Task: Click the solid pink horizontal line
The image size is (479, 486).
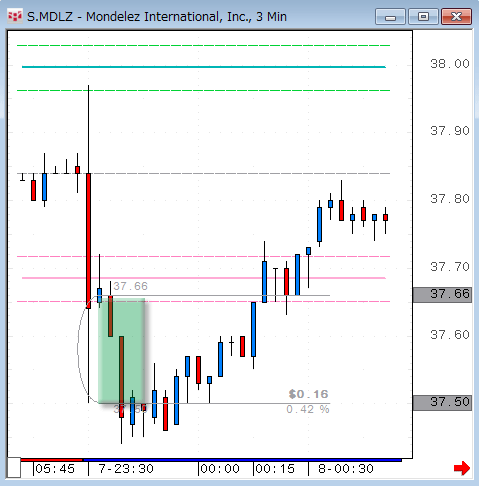Action: click(x=204, y=278)
